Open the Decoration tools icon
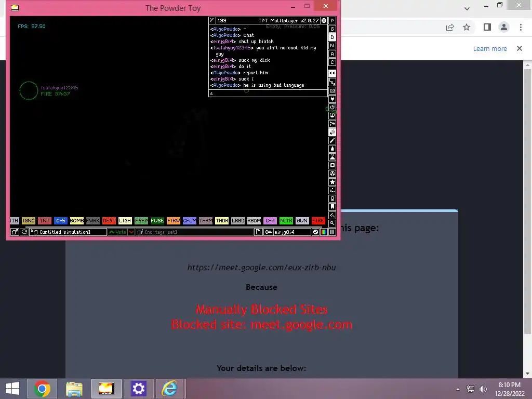 332,215
